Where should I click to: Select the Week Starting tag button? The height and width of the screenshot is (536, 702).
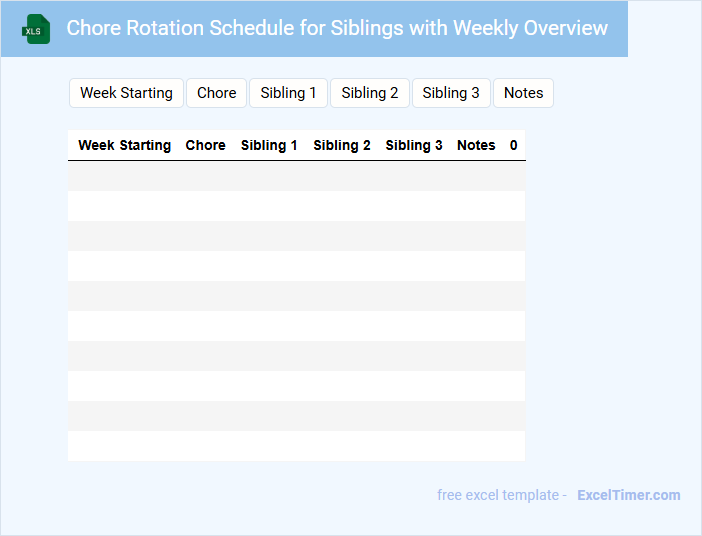point(126,93)
